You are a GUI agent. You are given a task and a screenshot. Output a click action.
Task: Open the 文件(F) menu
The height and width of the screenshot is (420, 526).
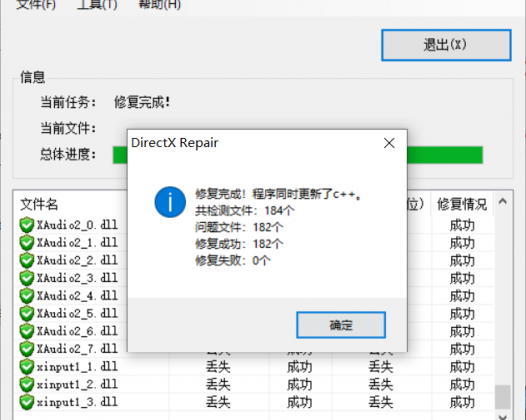point(36,5)
